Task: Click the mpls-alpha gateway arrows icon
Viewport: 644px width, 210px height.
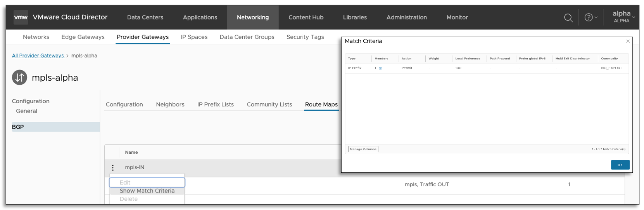Action: coord(19,78)
